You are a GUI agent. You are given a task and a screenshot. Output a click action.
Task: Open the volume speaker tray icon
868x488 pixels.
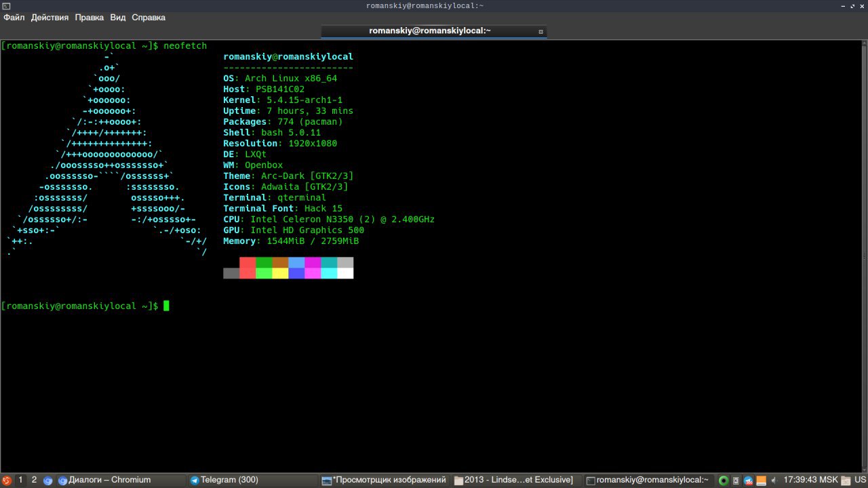point(774,481)
